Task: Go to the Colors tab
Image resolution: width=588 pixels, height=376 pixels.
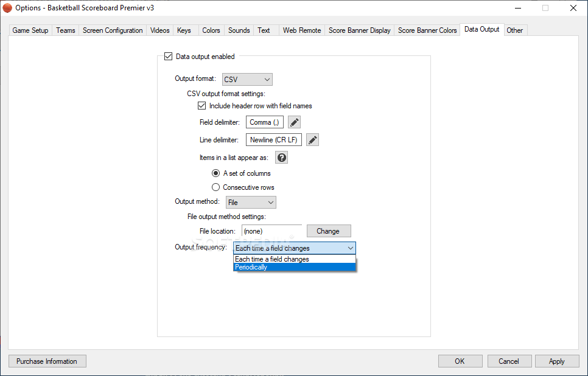Action: 211,30
